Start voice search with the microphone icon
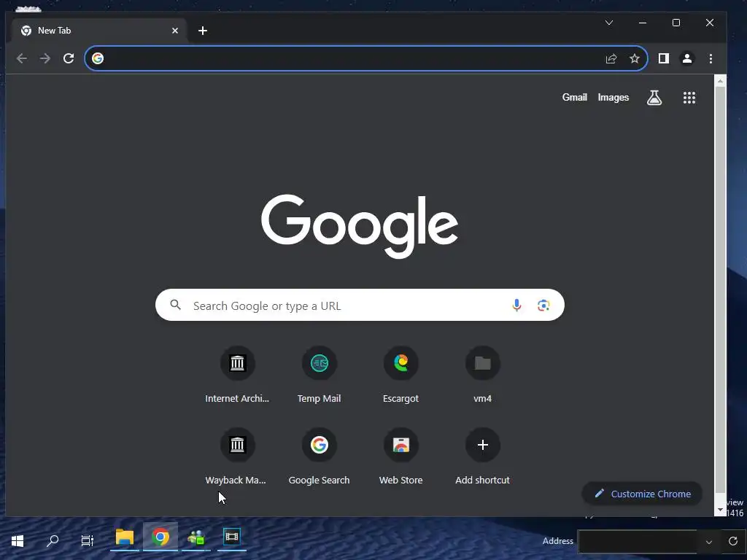 click(516, 306)
